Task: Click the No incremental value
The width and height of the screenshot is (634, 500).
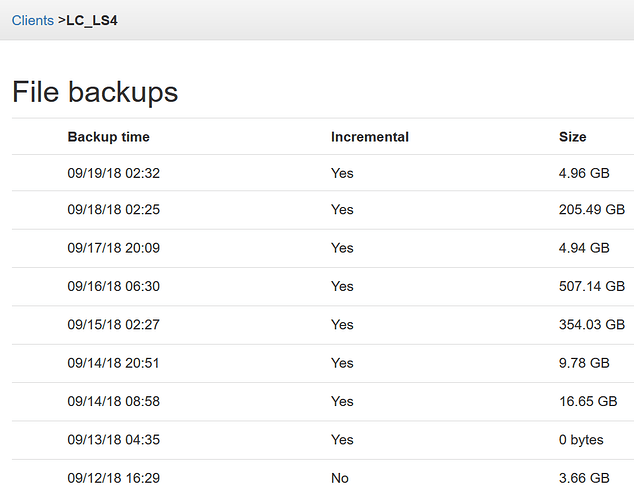Action: [x=340, y=478]
